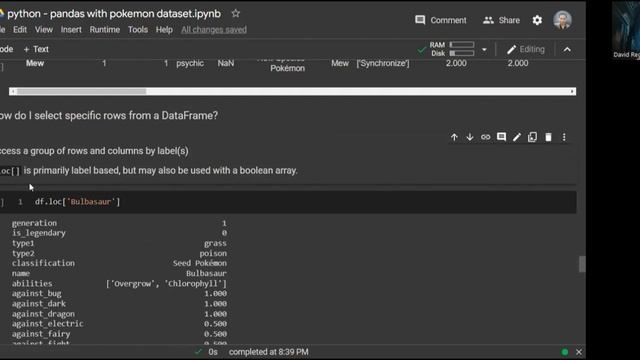The height and width of the screenshot is (360, 640).
Task: Click the vertical notebook scrollbar thumb
Action: coord(582,264)
